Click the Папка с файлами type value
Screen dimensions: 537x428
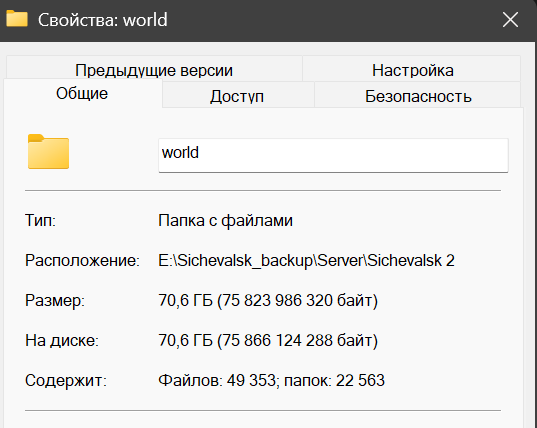pyautogui.click(x=225, y=220)
